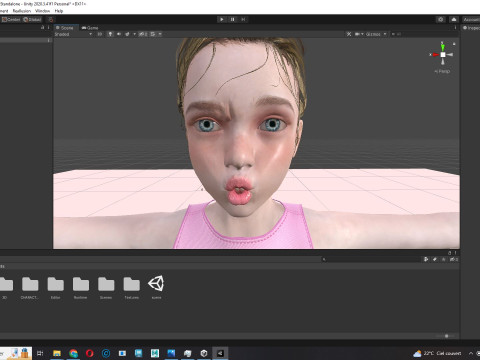Toggle the scene grid visibility icon
Viewport: 480px width, 360px height.
[153, 34]
